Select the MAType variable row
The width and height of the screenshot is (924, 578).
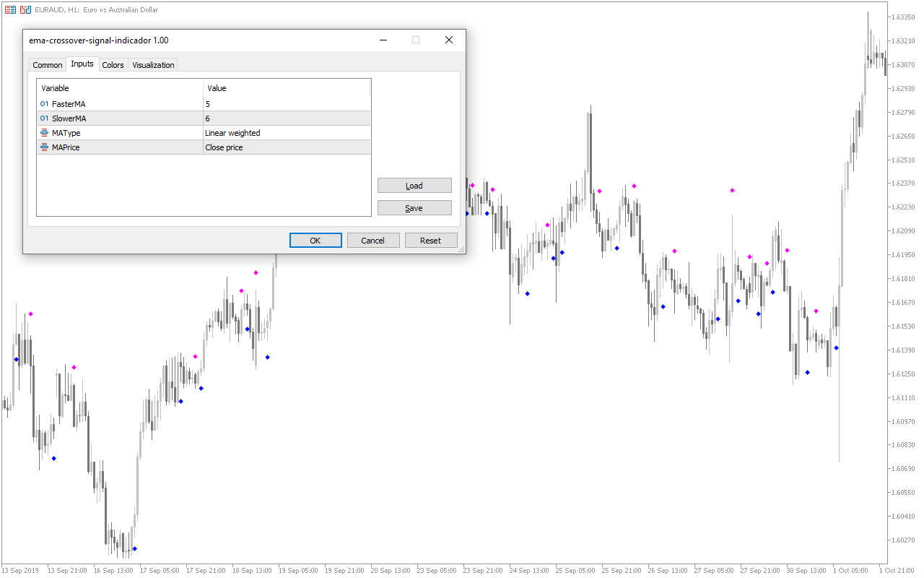(204, 133)
